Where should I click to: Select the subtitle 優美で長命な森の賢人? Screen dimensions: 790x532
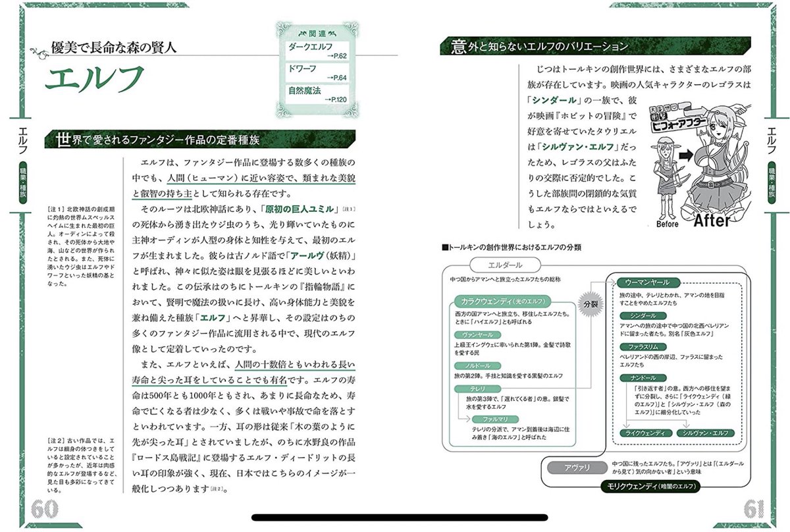(113, 48)
